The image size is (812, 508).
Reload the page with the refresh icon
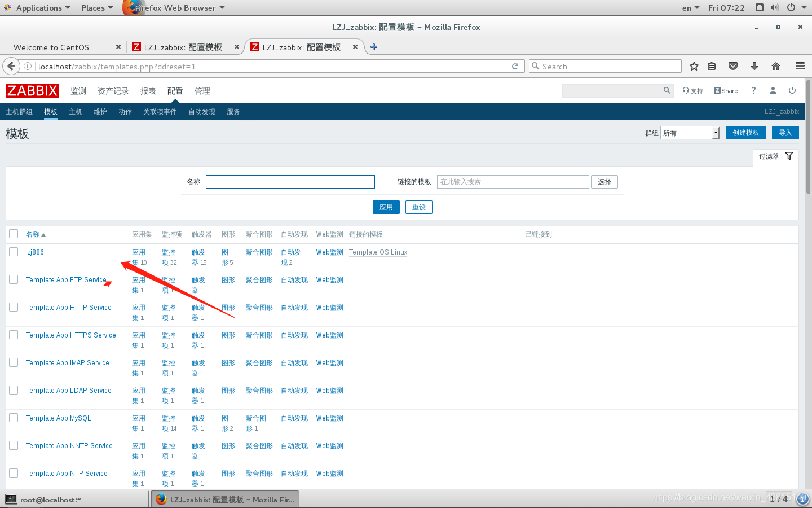tap(515, 67)
